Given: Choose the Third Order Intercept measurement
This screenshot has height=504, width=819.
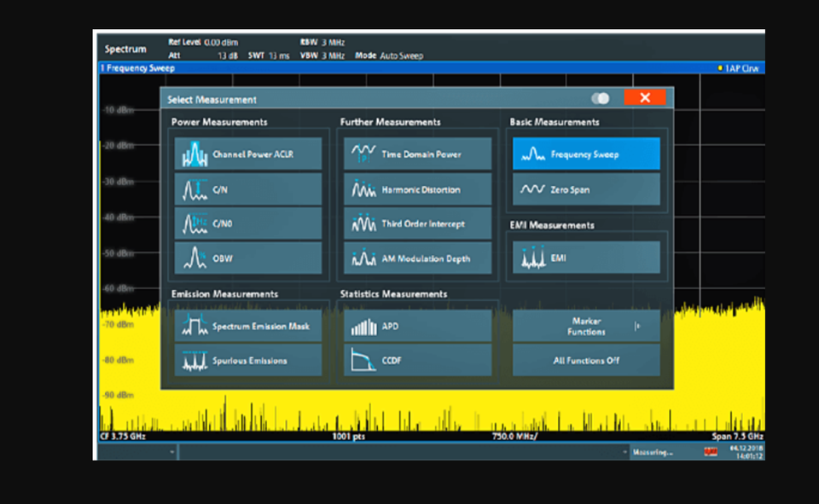Looking at the screenshot, I should click(417, 223).
